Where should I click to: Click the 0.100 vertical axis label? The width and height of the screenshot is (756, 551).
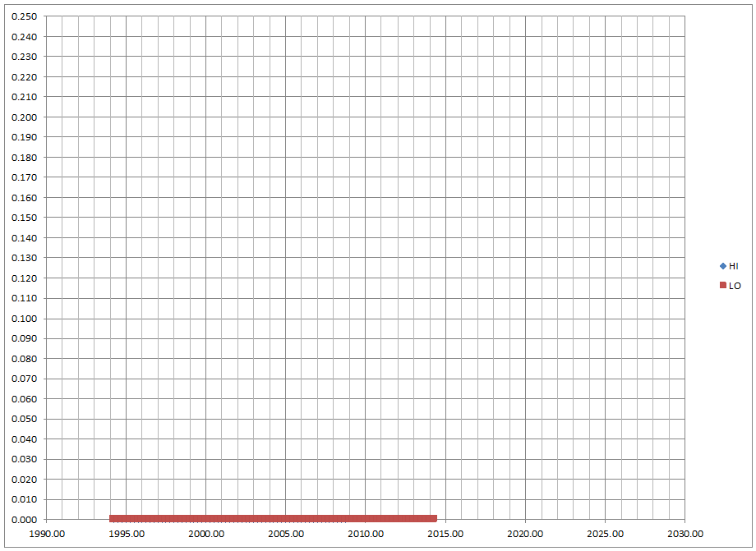[24, 319]
